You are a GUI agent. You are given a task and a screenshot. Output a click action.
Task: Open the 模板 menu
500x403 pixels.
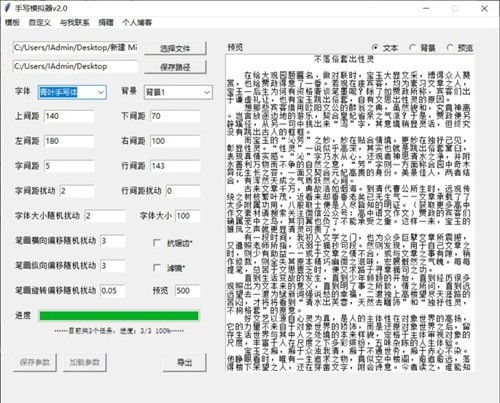(12, 23)
